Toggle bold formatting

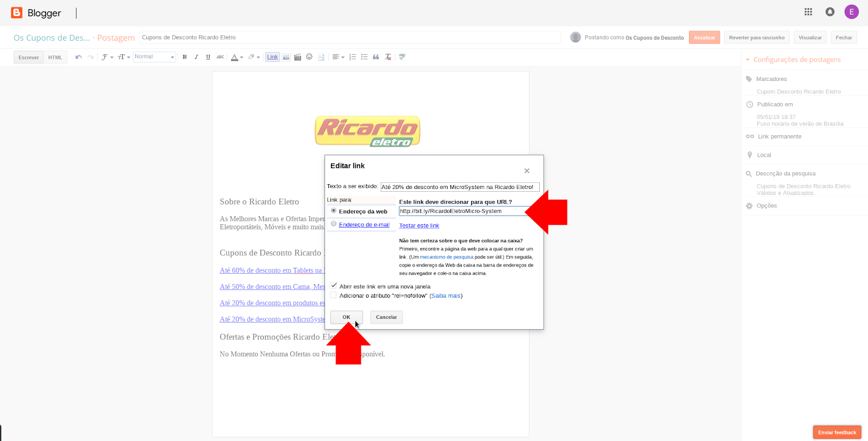(184, 57)
